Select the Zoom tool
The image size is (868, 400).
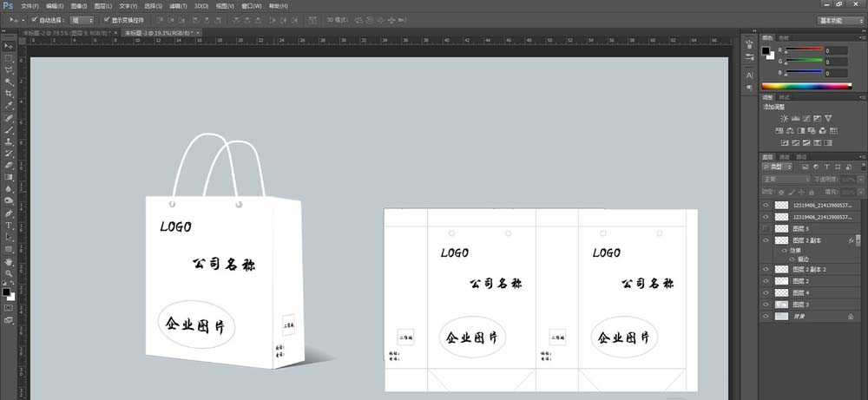click(9, 272)
